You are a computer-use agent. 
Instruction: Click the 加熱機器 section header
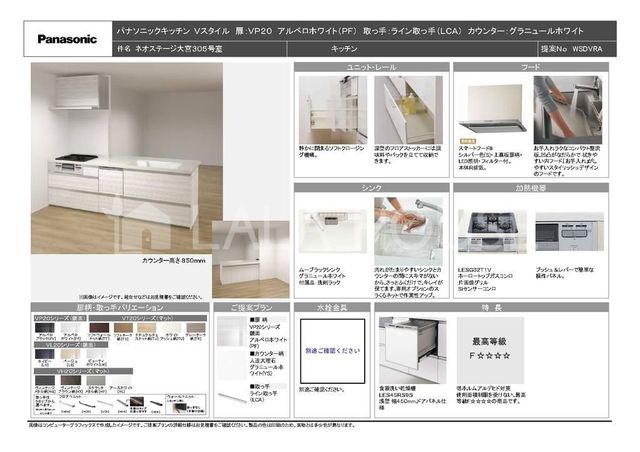click(531, 187)
